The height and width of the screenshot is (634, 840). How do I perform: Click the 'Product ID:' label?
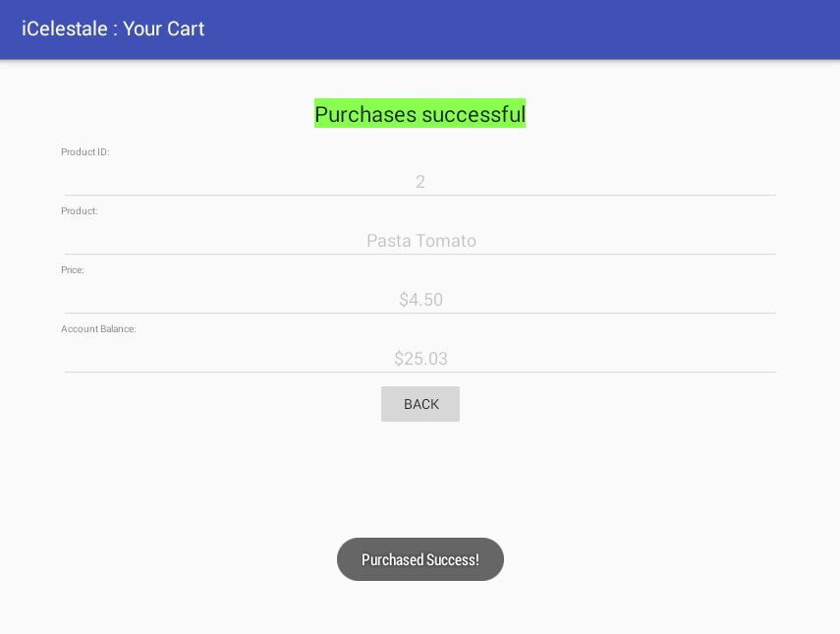(x=85, y=152)
